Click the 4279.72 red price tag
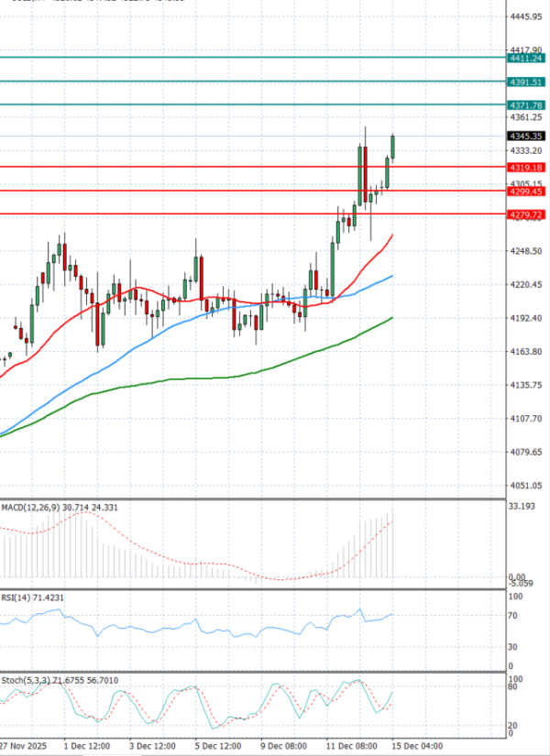 527,214
